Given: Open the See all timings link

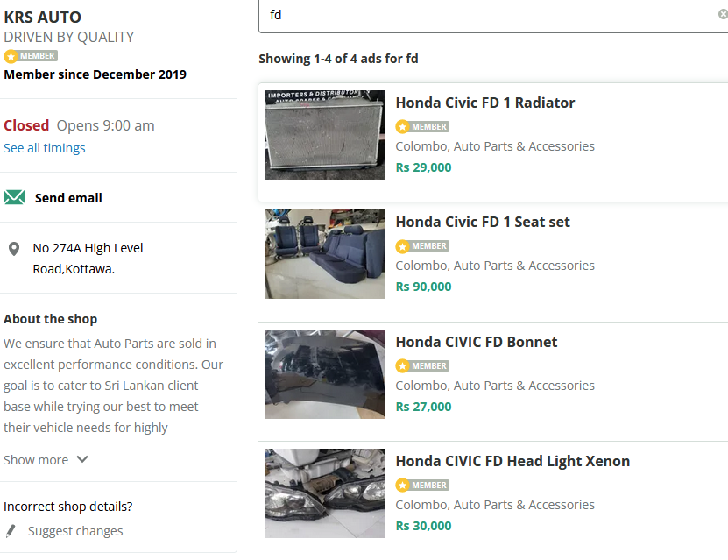Looking at the screenshot, I should click(x=45, y=148).
